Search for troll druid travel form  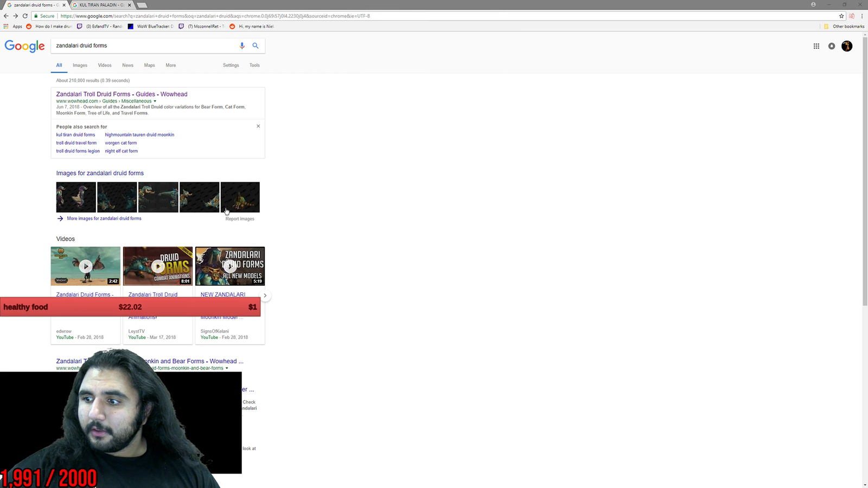pos(76,143)
